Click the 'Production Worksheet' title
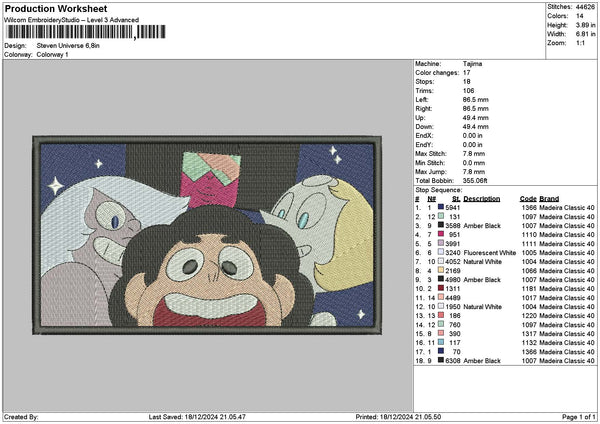Image resolution: width=600 pixels, height=424 pixels. (x=56, y=8)
